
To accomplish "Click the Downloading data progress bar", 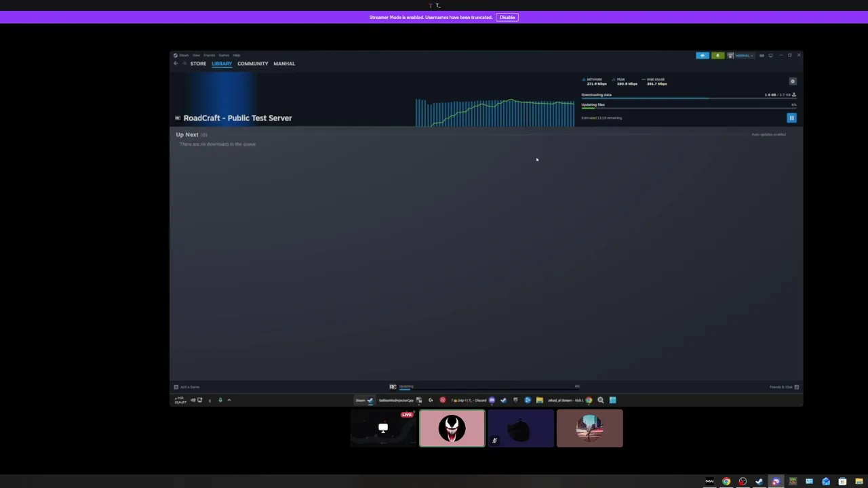I will pyautogui.click(x=689, y=98).
